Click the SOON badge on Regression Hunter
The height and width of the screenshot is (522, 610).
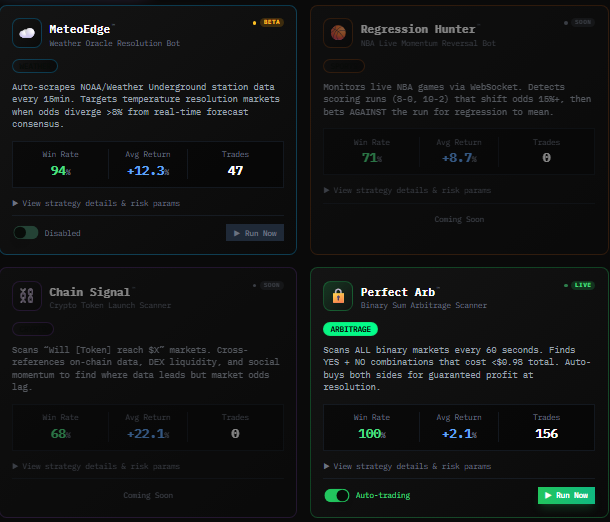click(x=583, y=22)
